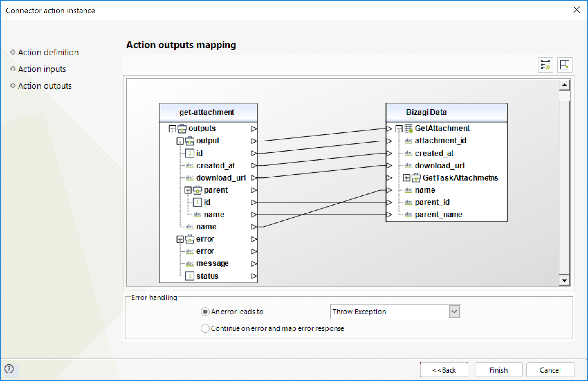Select the name field under parent
Screen dimensions: 588x381
point(214,214)
